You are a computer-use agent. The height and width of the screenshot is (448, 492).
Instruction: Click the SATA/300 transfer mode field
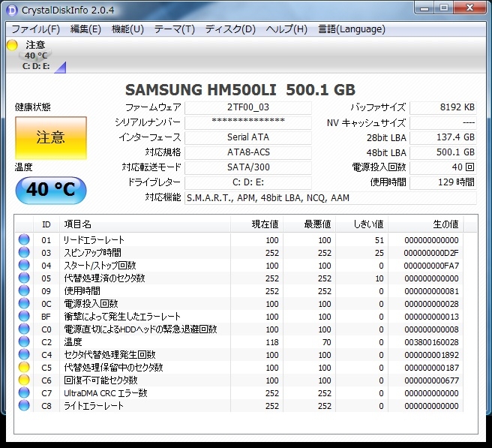click(248, 167)
